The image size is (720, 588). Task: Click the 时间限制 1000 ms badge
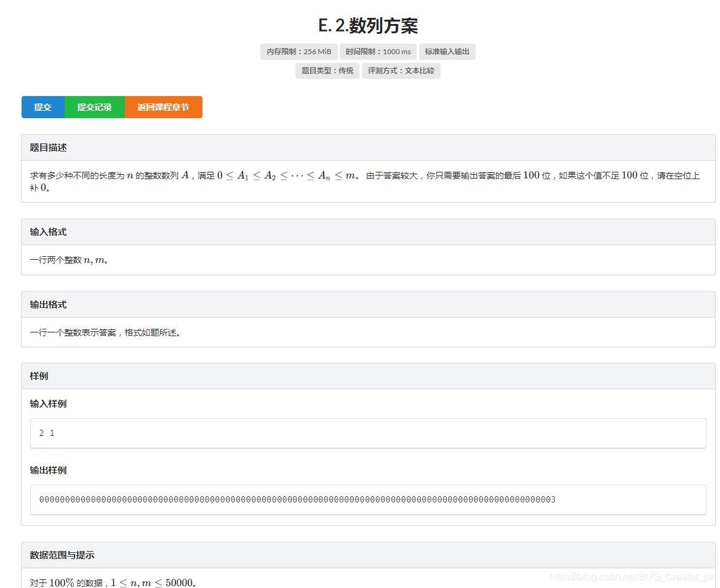click(378, 52)
